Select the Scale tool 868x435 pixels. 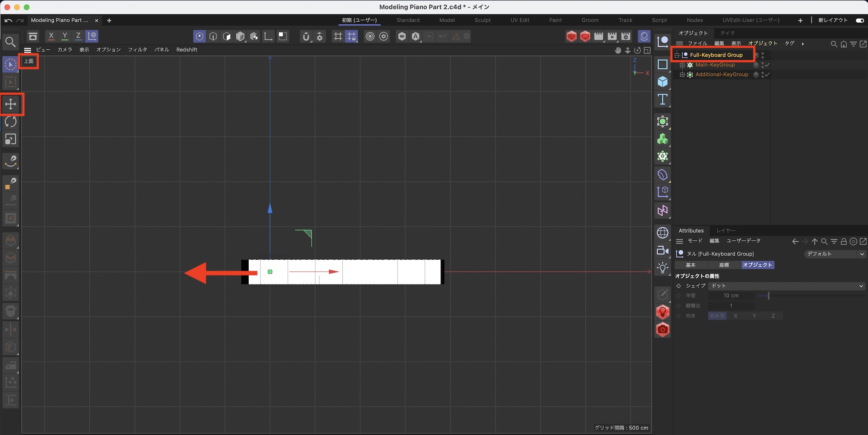point(11,139)
